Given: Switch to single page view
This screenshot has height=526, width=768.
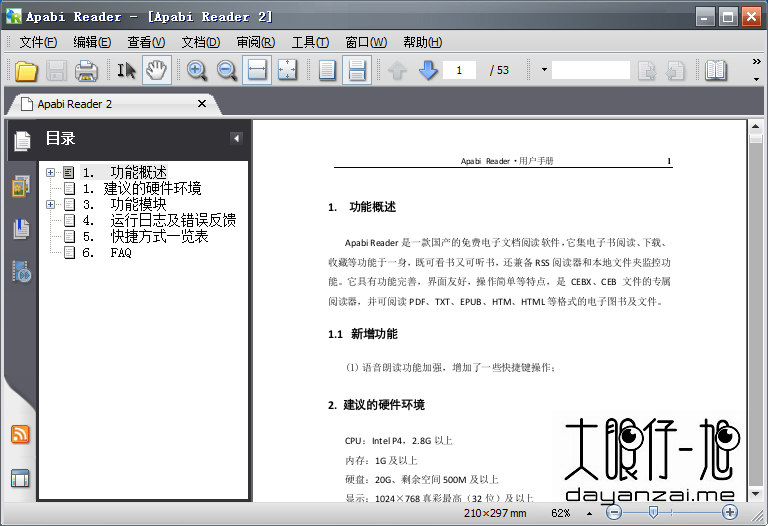Looking at the screenshot, I should [327, 71].
